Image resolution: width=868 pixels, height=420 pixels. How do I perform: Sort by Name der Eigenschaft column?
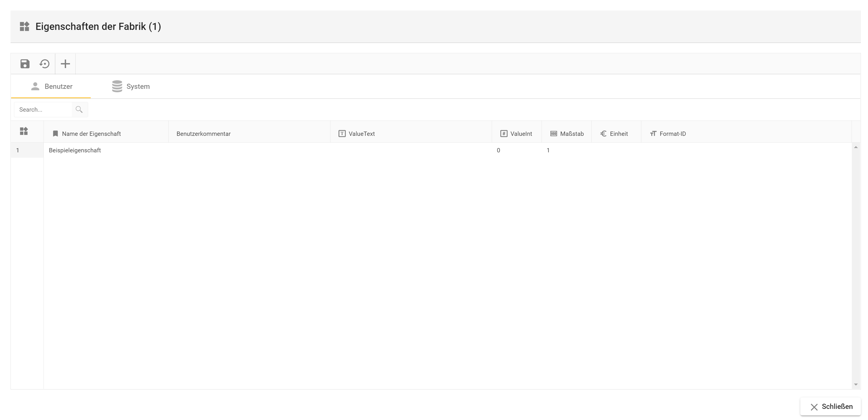pyautogui.click(x=91, y=134)
